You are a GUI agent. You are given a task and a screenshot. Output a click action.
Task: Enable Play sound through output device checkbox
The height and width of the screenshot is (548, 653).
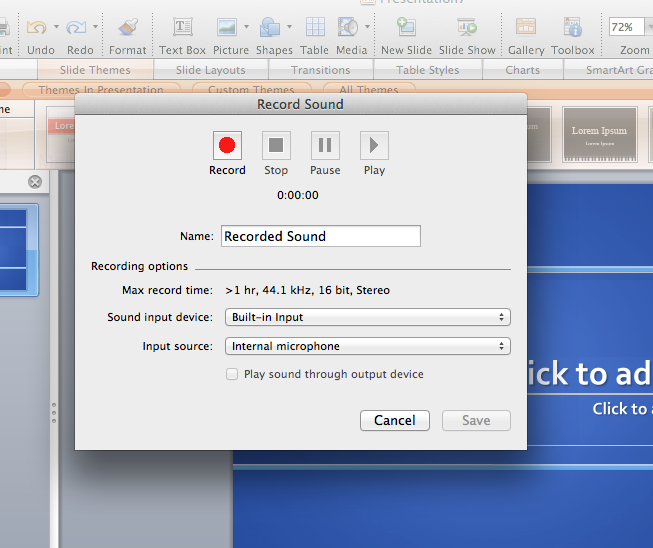232,374
